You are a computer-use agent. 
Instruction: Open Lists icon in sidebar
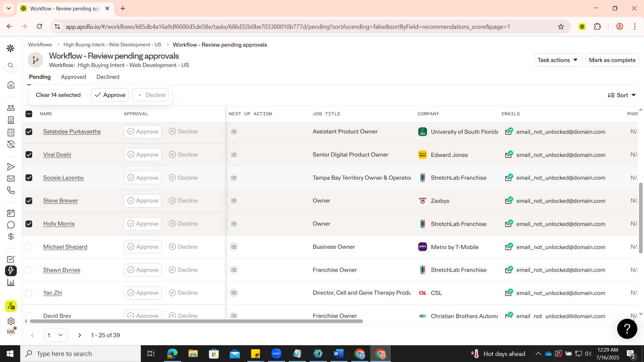(11, 132)
